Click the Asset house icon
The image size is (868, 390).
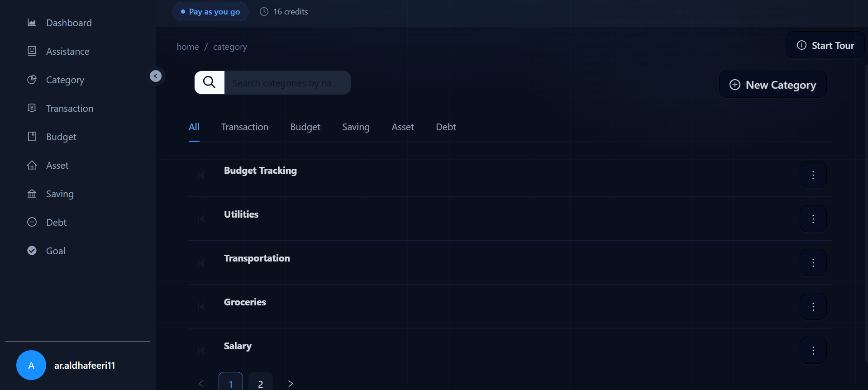click(x=32, y=165)
